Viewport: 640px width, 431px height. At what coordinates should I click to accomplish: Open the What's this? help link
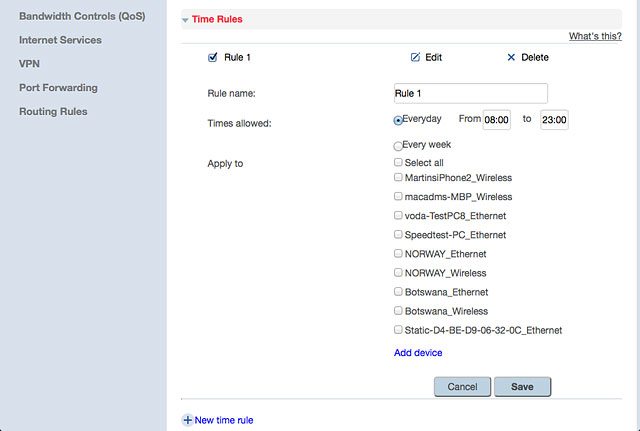coord(595,36)
